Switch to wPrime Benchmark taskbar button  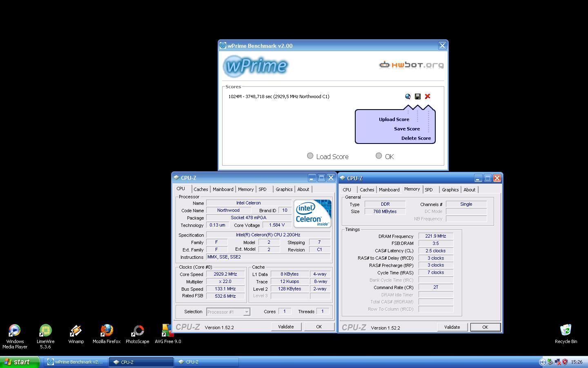coord(76,362)
